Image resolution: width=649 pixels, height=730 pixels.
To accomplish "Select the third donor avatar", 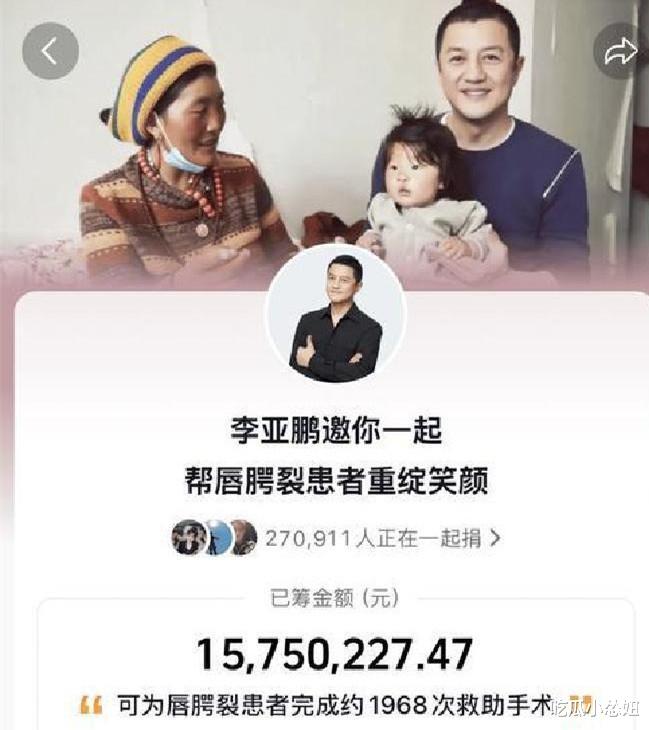I will tap(243, 538).
